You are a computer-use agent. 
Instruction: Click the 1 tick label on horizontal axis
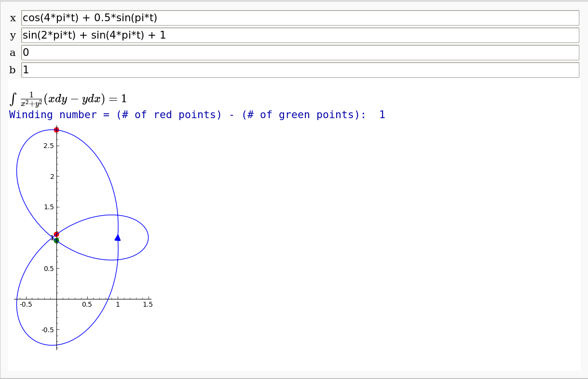tap(118, 304)
